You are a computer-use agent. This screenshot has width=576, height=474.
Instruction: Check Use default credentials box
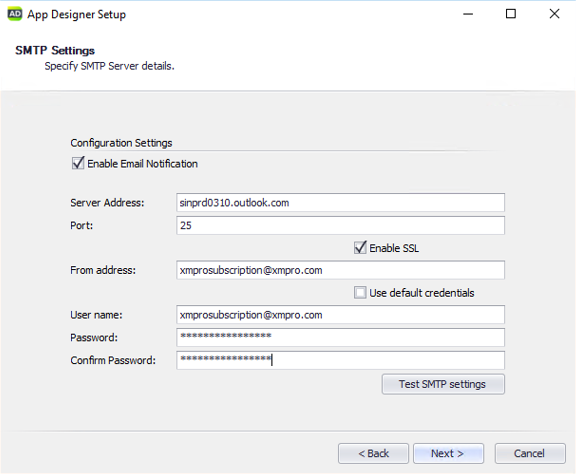360,293
